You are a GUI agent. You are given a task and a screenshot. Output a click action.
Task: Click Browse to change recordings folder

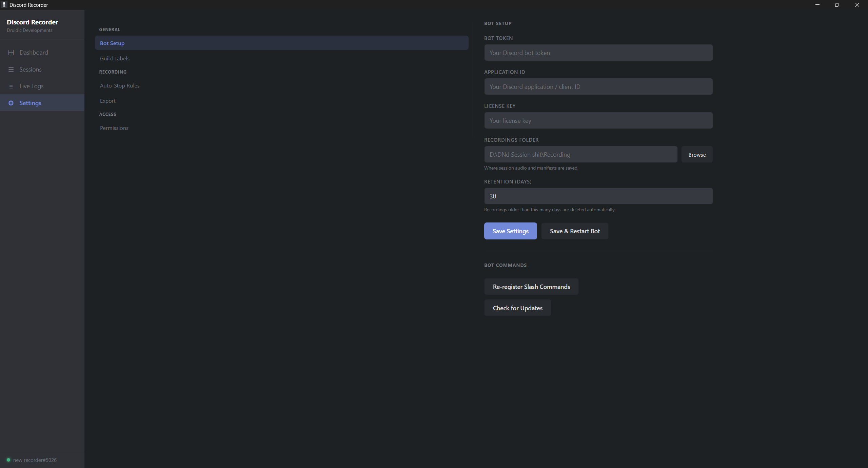tap(697, 154)
